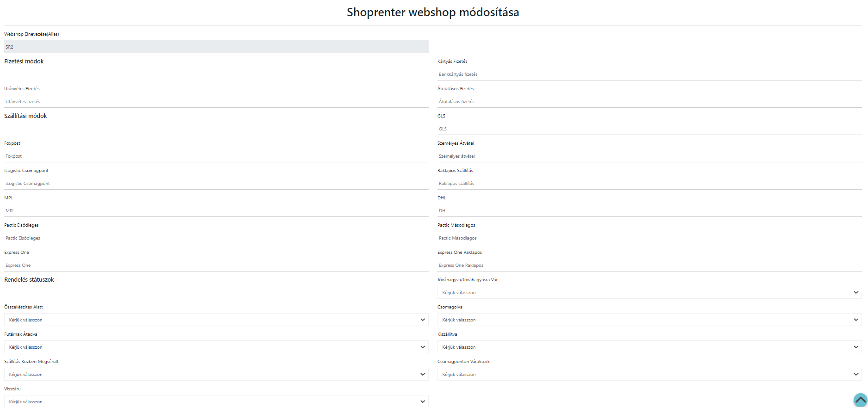Focus the MPL input field
868x407 pixels.
point(216,210)
